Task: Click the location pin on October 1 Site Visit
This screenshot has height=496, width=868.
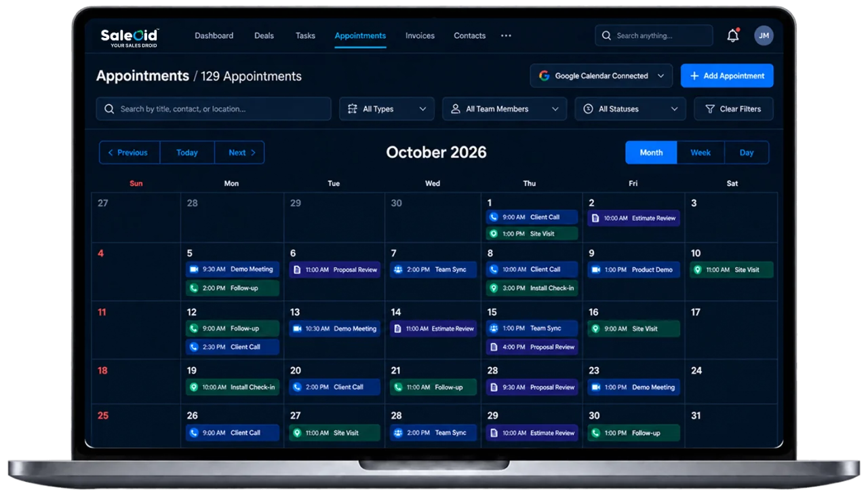Action: [x=494, y=233]
